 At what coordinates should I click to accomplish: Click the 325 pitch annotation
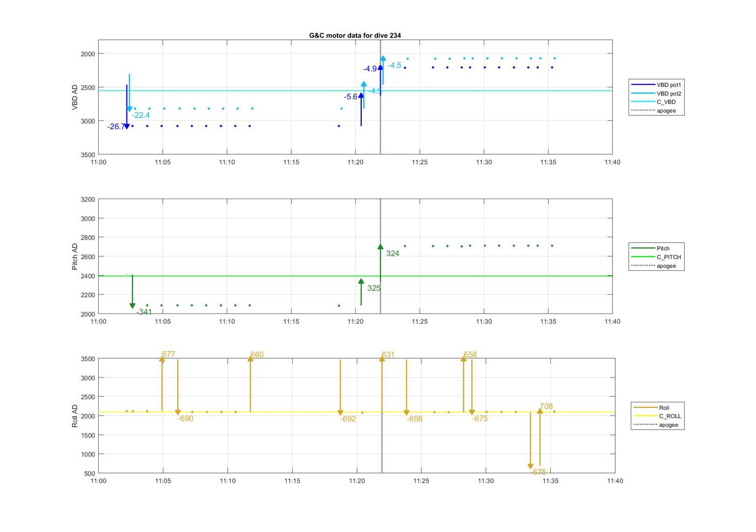tap(374, 288)
